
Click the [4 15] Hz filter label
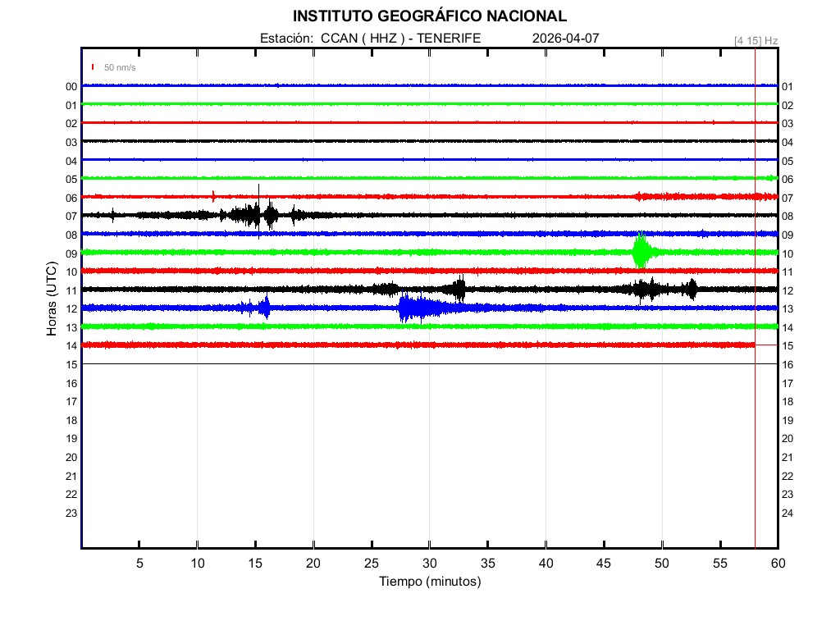tap(756, 40)
